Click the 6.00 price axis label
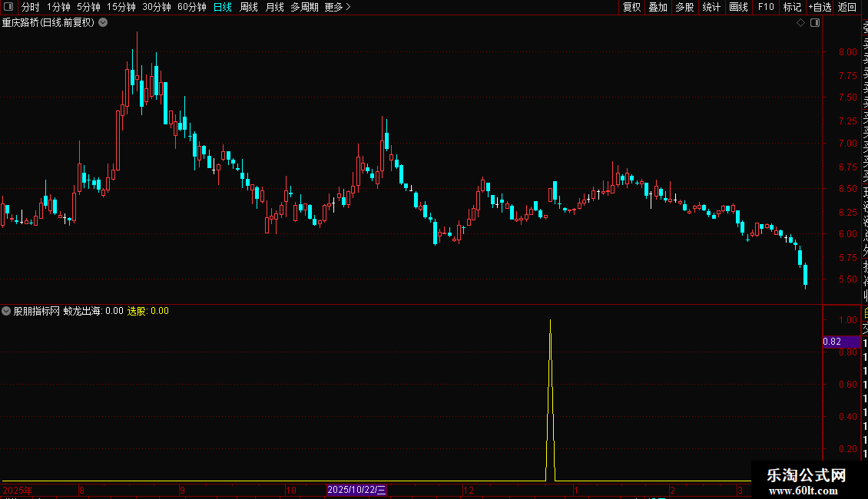Image resolution: width=868 pixels, height=499 pixels. 847,234
